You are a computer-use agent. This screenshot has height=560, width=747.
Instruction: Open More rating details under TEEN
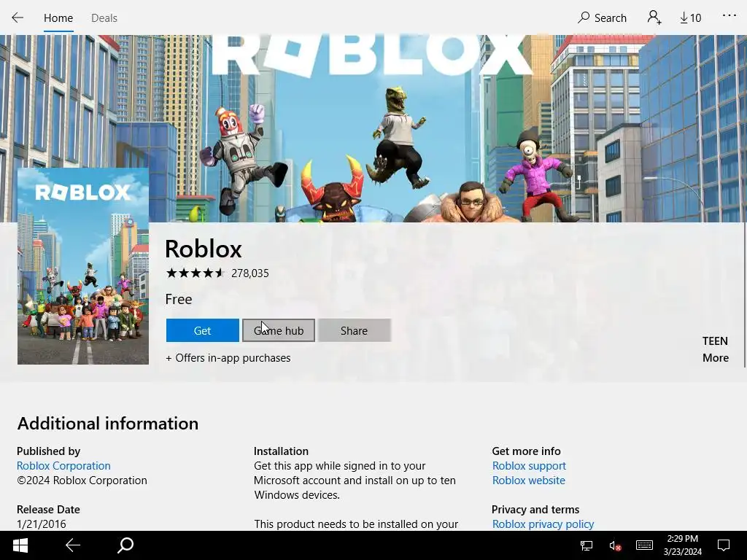tap(715, 357)
